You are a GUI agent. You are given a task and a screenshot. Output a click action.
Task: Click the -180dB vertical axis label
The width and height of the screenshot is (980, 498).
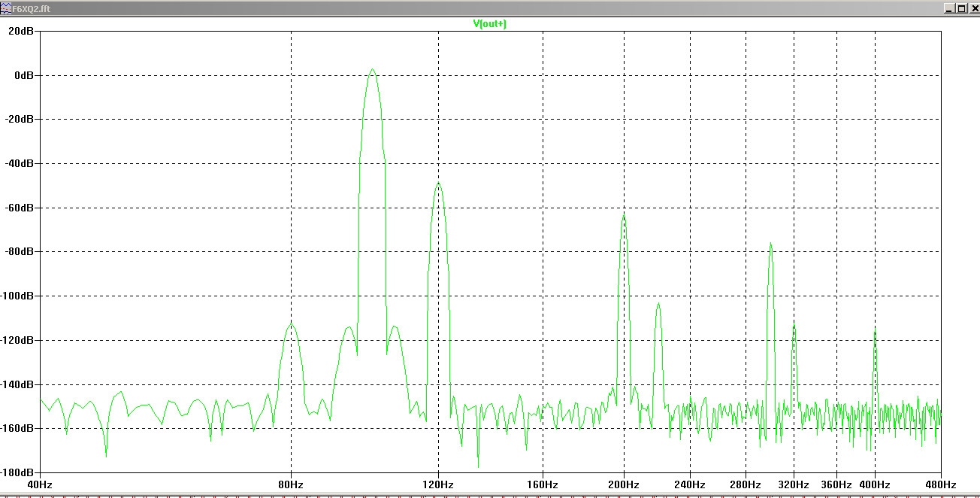point(17,472)
